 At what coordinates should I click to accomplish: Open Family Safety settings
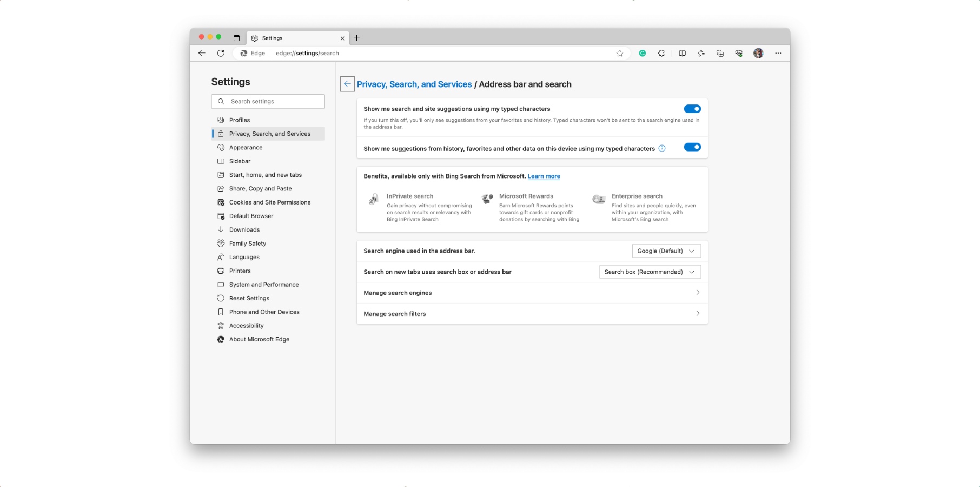click(x=268, y=243)
